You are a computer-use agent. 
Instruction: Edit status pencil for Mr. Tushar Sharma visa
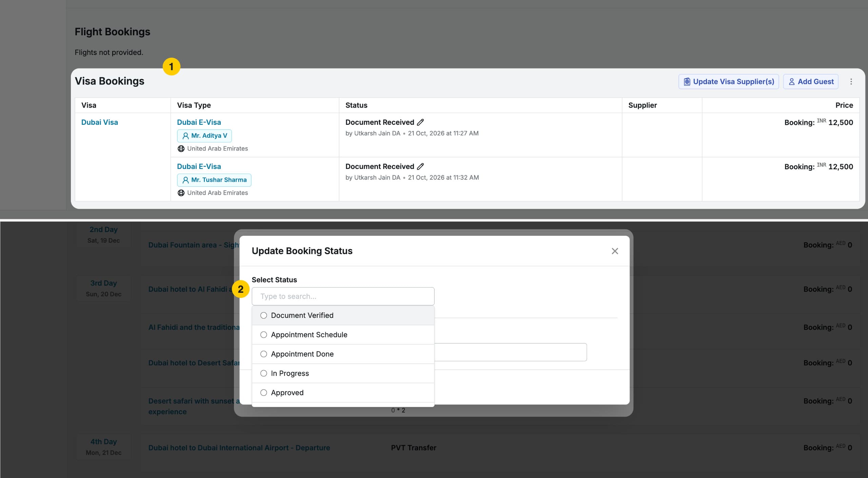pyautogui.click(x=420, y=166)
